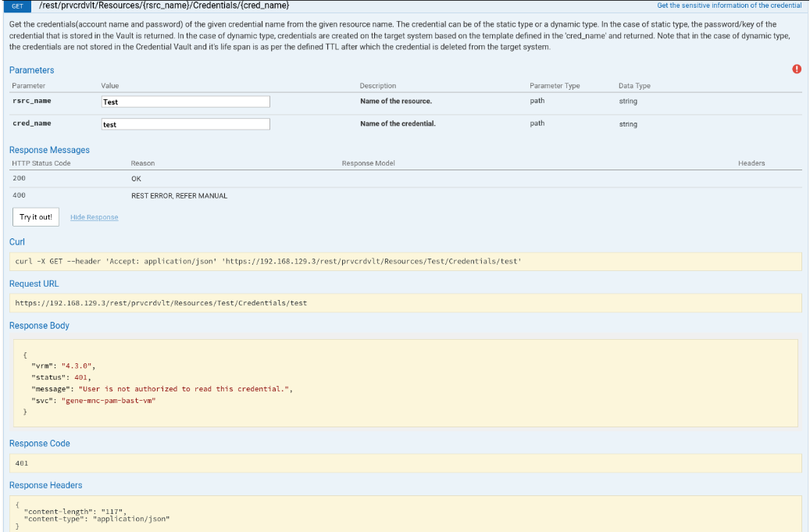Click the blue GET method badge
810x532 pixels.
pyautogui.click(x=17, y=6)
